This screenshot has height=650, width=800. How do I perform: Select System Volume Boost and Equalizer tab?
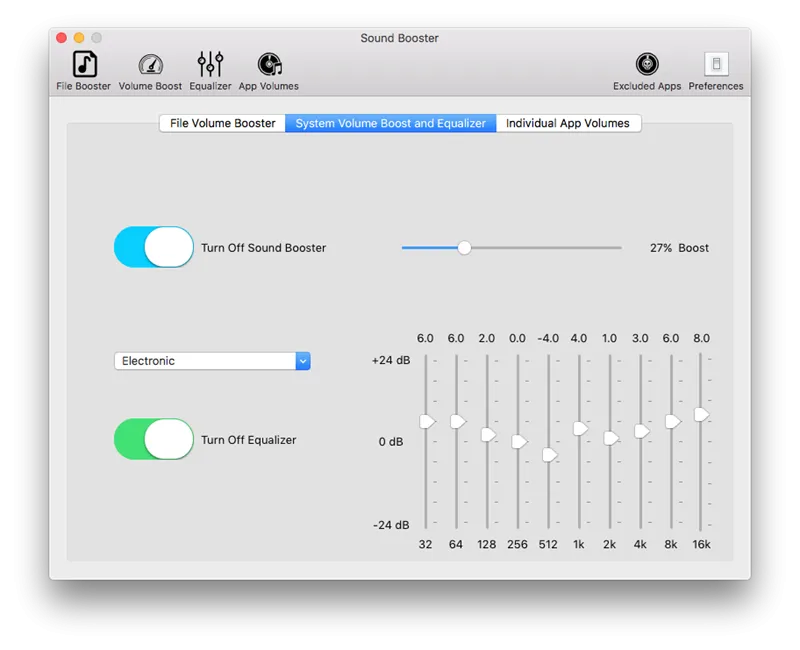click(x=390, y=123)
